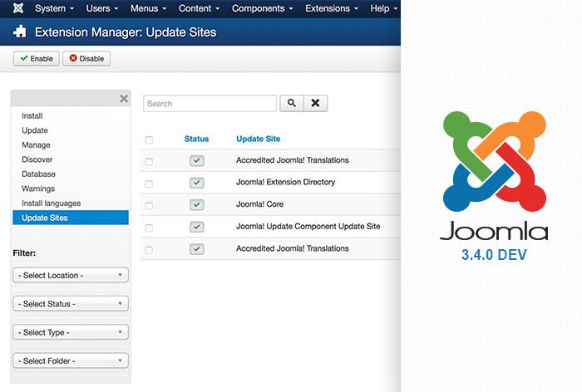Go to Install in sidebar
582x392 pixels.
click(32, 115)
